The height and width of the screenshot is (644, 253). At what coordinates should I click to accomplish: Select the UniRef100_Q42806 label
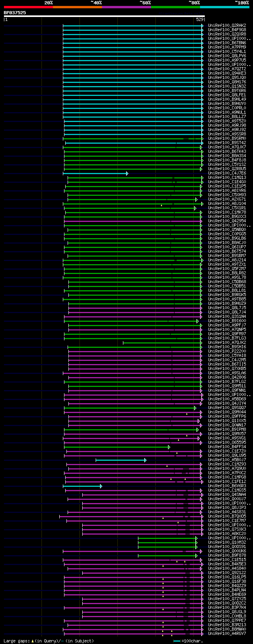tap(227, 377)
